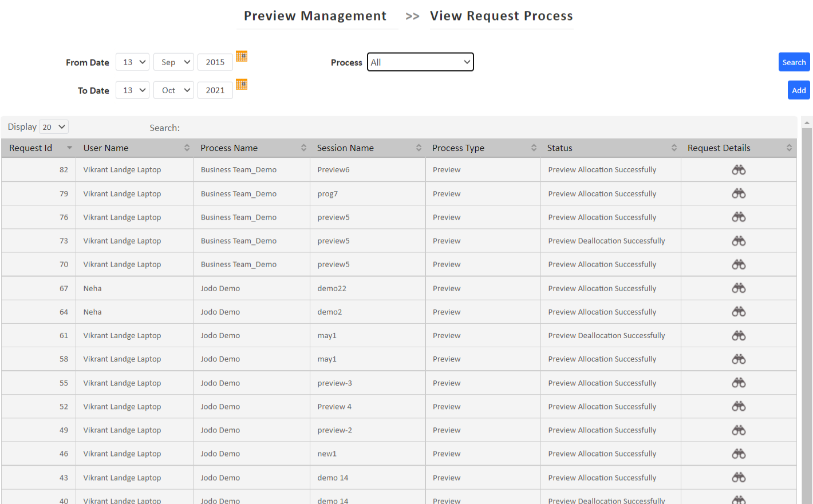Open the To Date calendar picker
Image resolution: width=813 pixels, height=504 pixels.
click(x=241, y=84)
